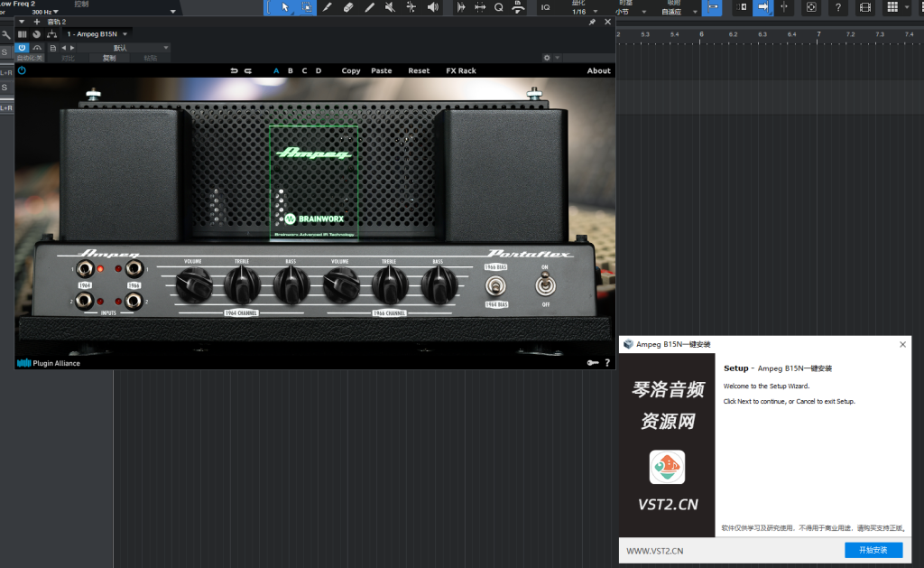Toggle the 1966/1964 BIAS switch
The width and height of the screenshot is (924, 568).
click(495, 286)
